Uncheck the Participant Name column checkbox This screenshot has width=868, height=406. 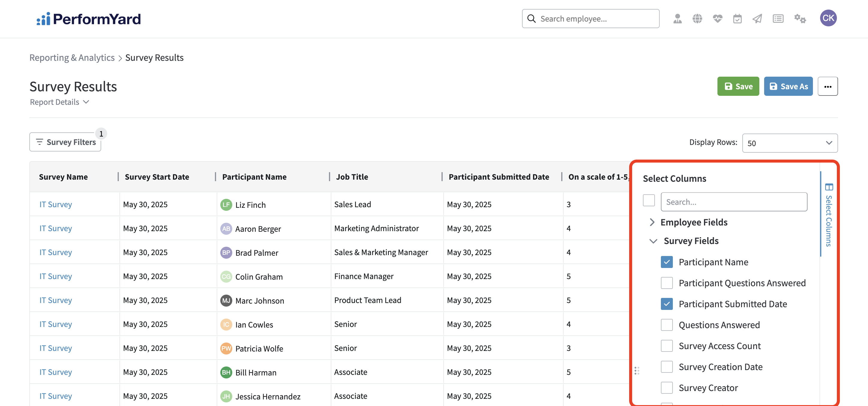click(667, 262)
